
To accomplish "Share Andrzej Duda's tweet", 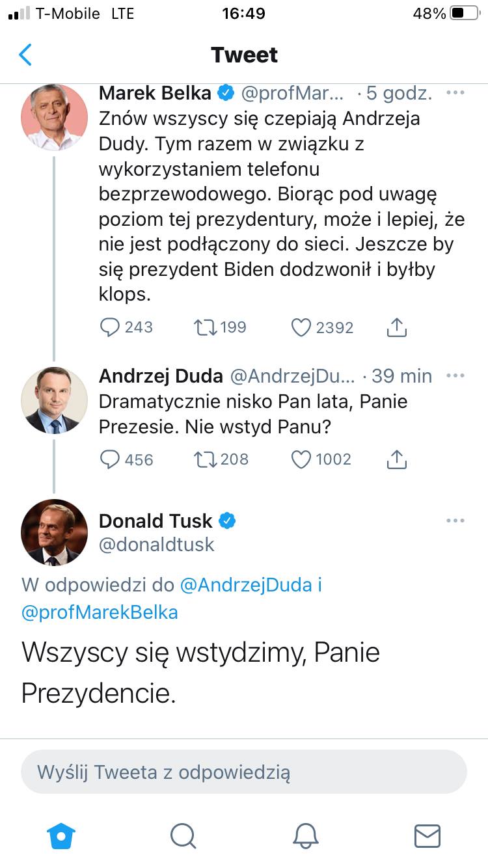I will [396, 459].
